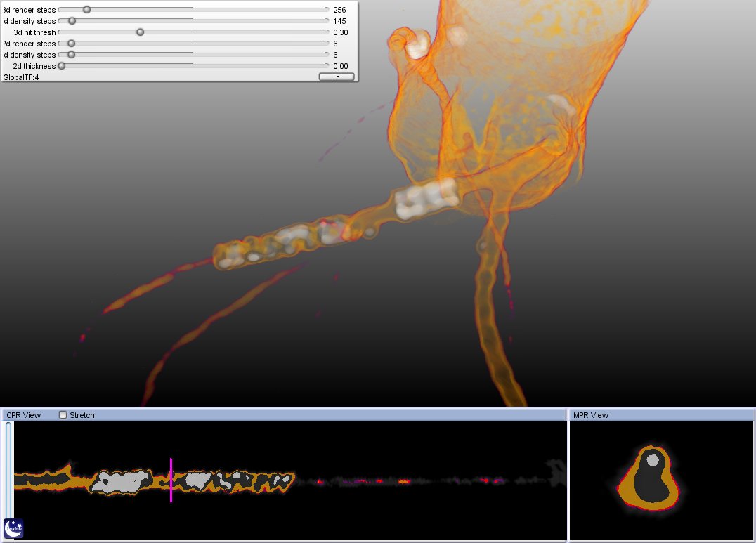Screen dimensions: 756x543
Task: Click the moon logo icon in CPR view
Action: coord(14,528)
